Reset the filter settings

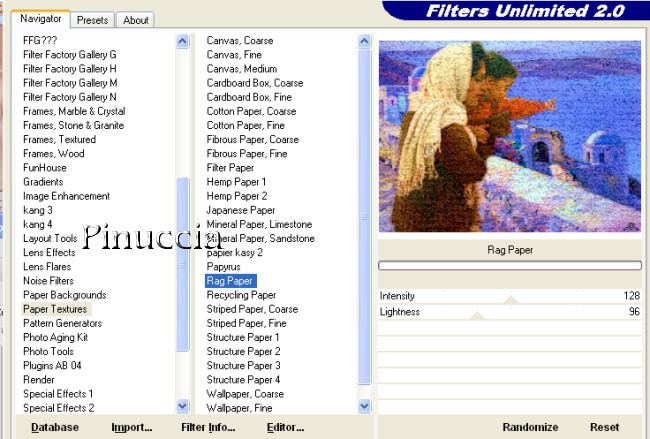click(x=604, y=427)
